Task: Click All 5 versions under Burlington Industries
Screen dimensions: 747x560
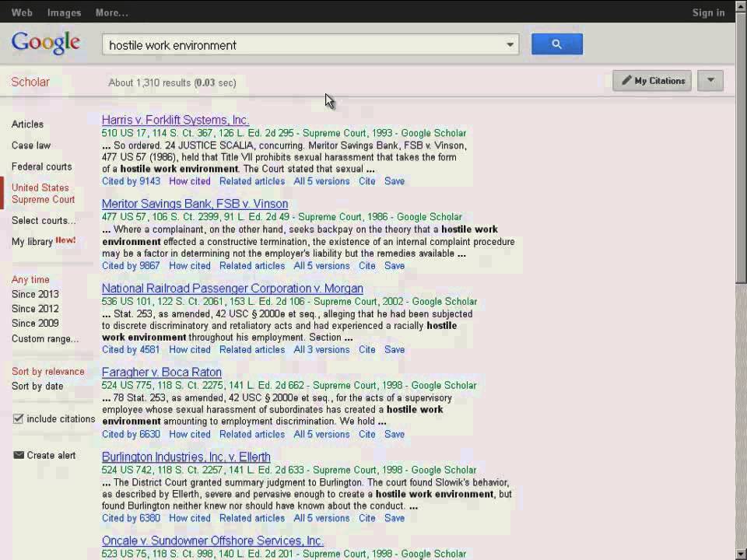Action: (321, 518)
